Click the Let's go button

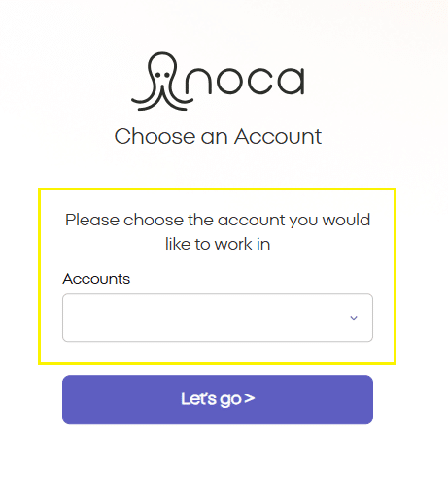point(218,399)
